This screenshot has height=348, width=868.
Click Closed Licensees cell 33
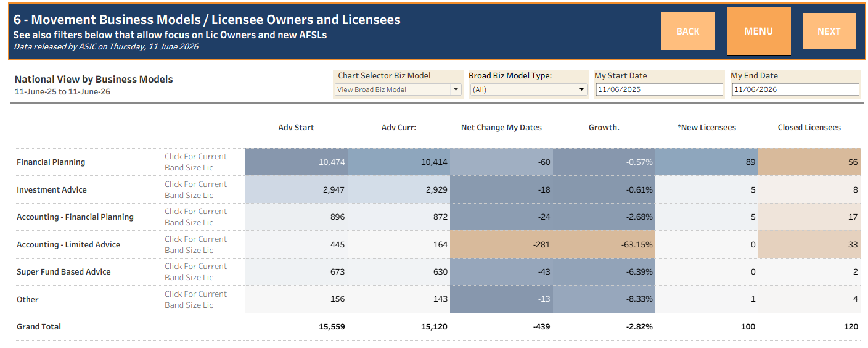809,244
